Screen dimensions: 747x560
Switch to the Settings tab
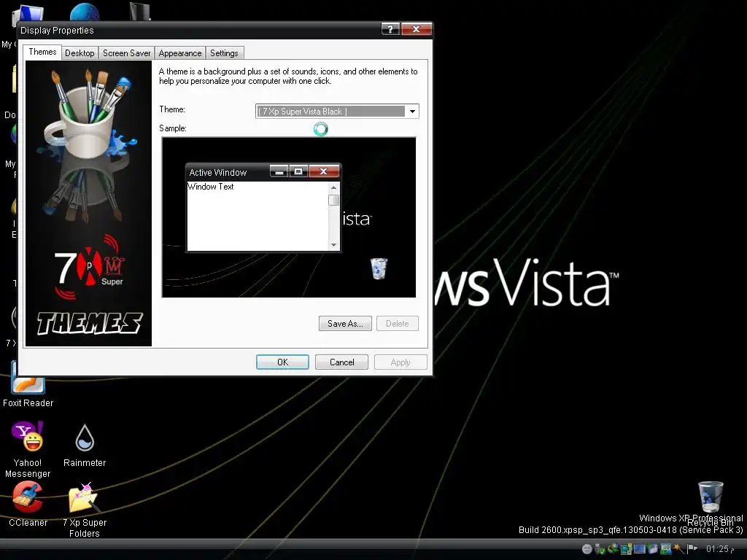point(224,52)
